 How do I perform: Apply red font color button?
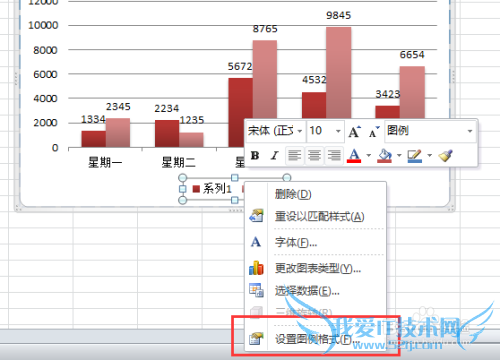pos(354,155)
